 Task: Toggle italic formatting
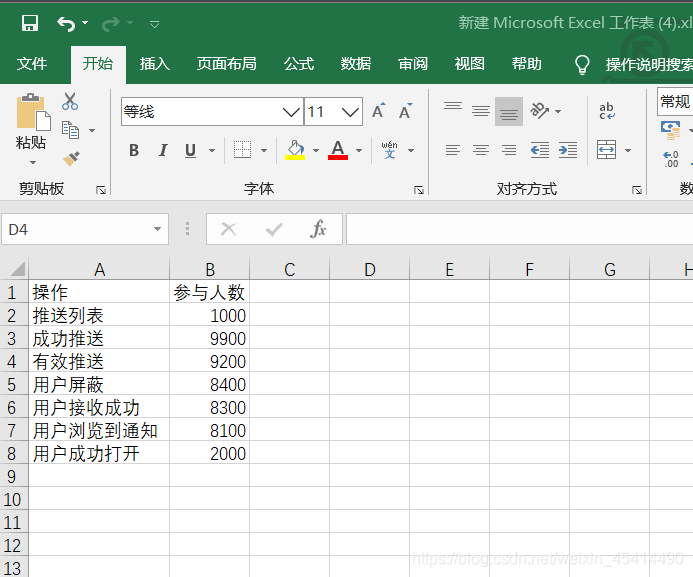point(163,151)
